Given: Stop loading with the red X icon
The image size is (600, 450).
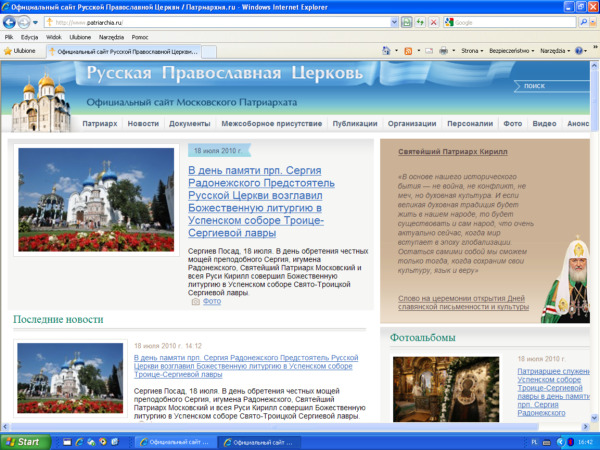Looking at the screenshot, I should pyautogui.click(x=434, y=23).
